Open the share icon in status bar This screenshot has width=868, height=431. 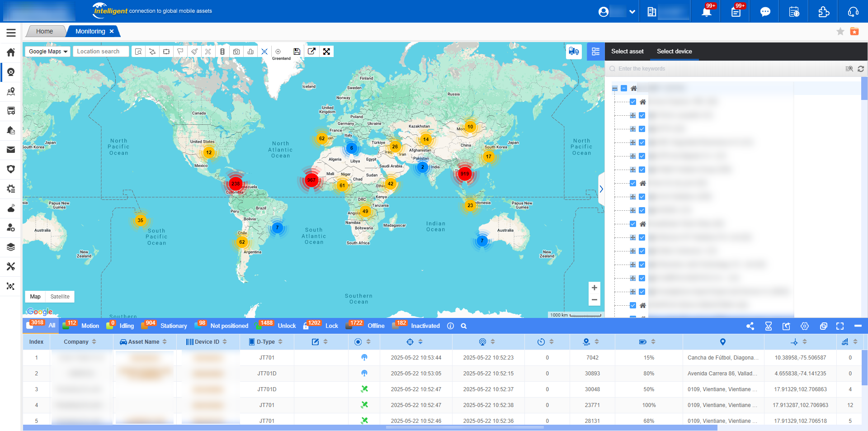tap(750, 326)
